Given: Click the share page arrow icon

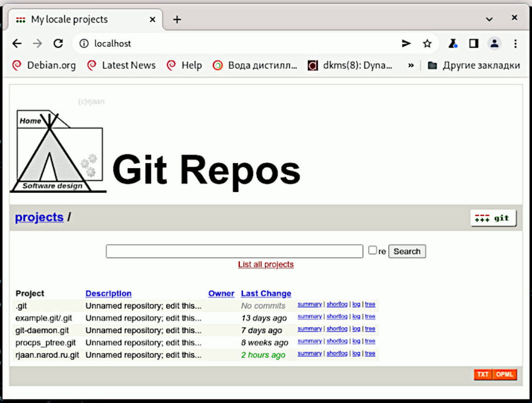Looking at the screenshot, I should (406, 43).
